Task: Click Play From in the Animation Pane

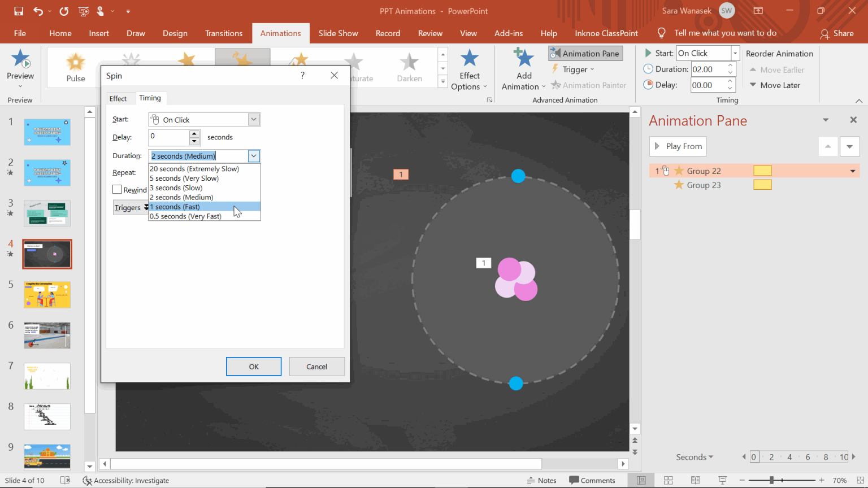Action: pos(678,146)
